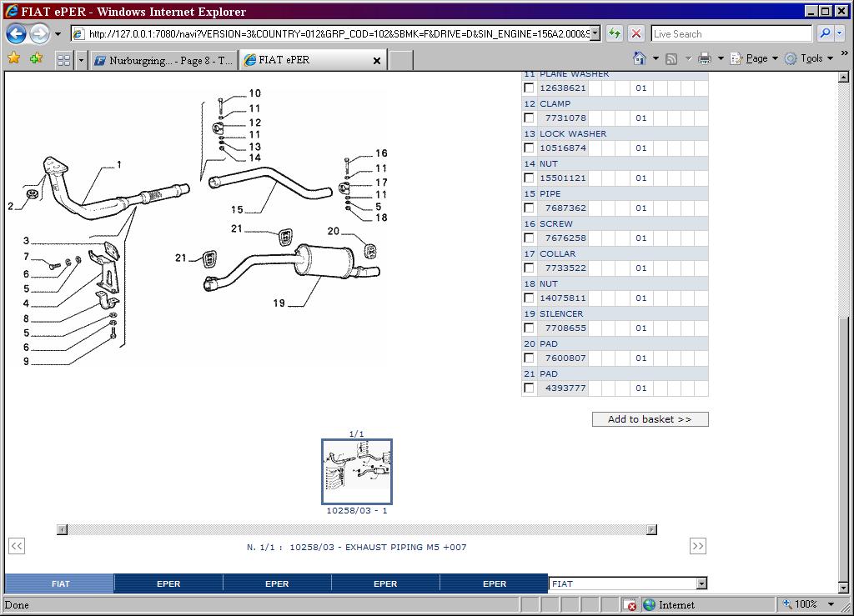The width and height of the screenshot is (854, 616).
Task: Click the EXHAUST PIPING M5 +007 caption
Action: pos(406,547)
